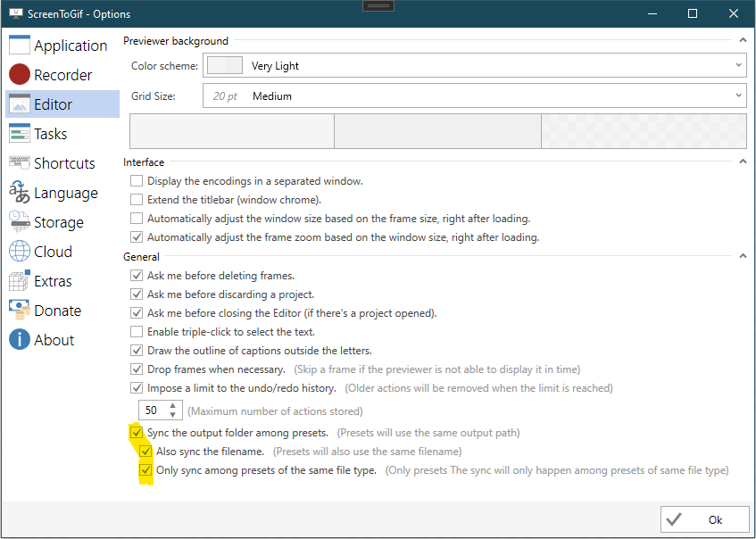
Task: Increase the maximum actions stored value
Action: click(172, 405)
